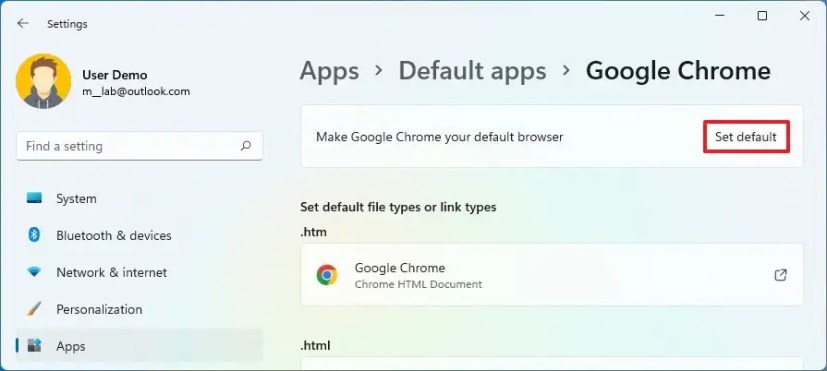Click the '.html' file type label
This screenshot has height=371, width=827.
tap(315, 346)
